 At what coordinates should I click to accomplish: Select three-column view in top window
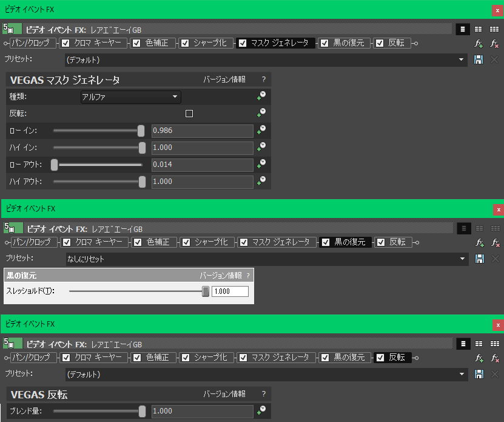tap(494, 29)
